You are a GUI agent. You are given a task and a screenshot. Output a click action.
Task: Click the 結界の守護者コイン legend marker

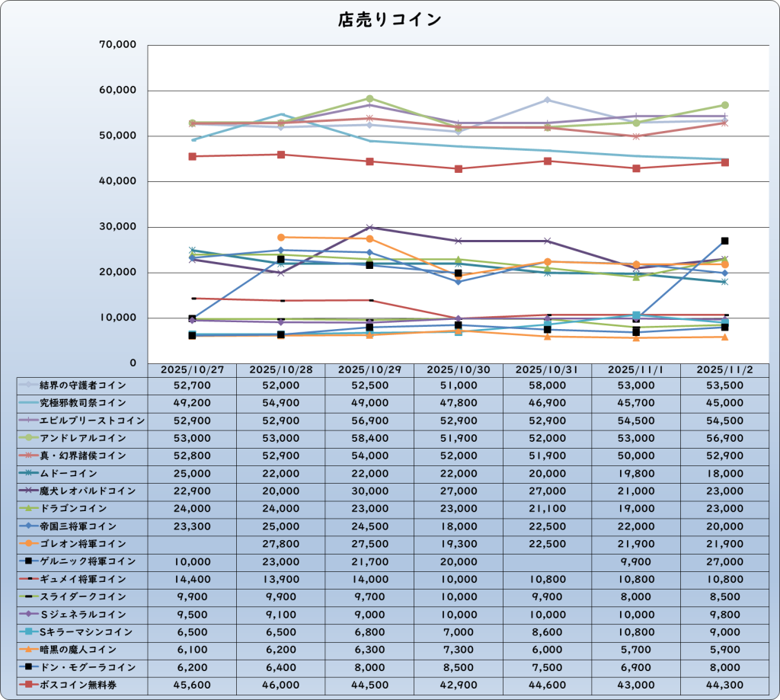pyautogui.click(x=30, y=385)
